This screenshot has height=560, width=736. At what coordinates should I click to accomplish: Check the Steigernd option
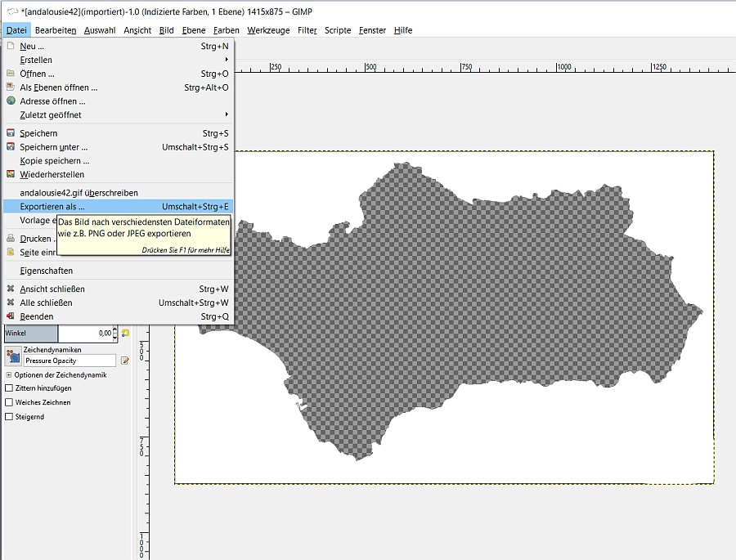[x=9, y=416]
